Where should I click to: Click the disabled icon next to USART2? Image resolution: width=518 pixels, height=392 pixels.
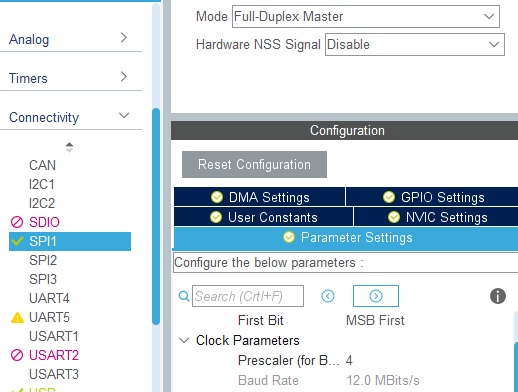point(17,355)
